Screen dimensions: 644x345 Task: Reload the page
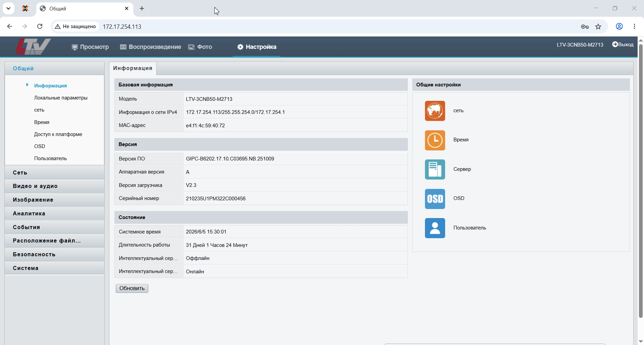point(40,26)
